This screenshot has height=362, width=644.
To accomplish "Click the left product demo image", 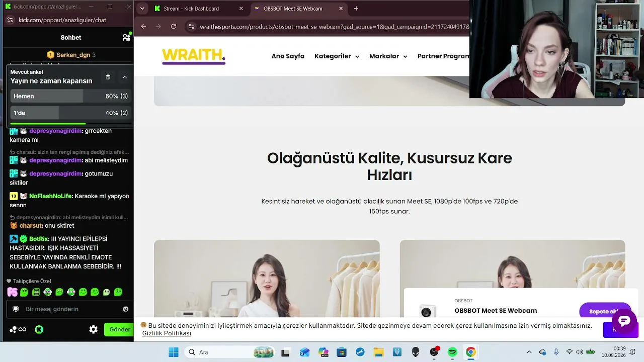I will (267, 279).
